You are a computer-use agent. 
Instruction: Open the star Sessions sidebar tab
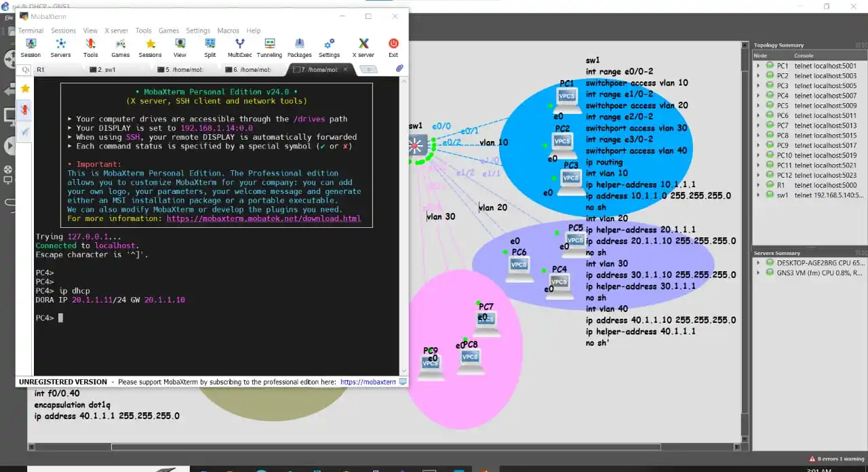[x=25, y=88]
